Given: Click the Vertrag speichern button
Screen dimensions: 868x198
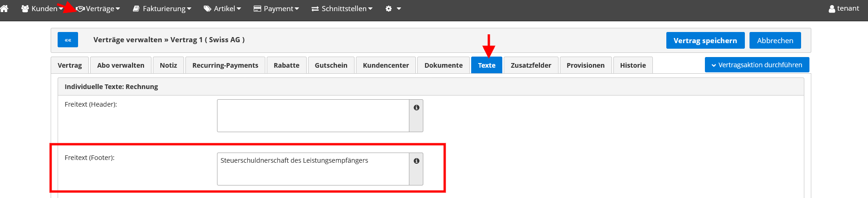Looking at the screenshot, I should point(705,40).
